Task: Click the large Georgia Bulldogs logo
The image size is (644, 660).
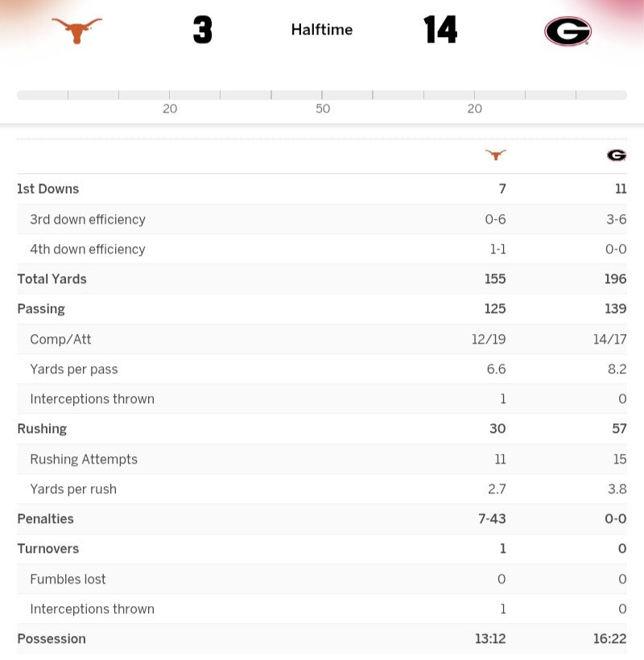Action: [568, 31]
